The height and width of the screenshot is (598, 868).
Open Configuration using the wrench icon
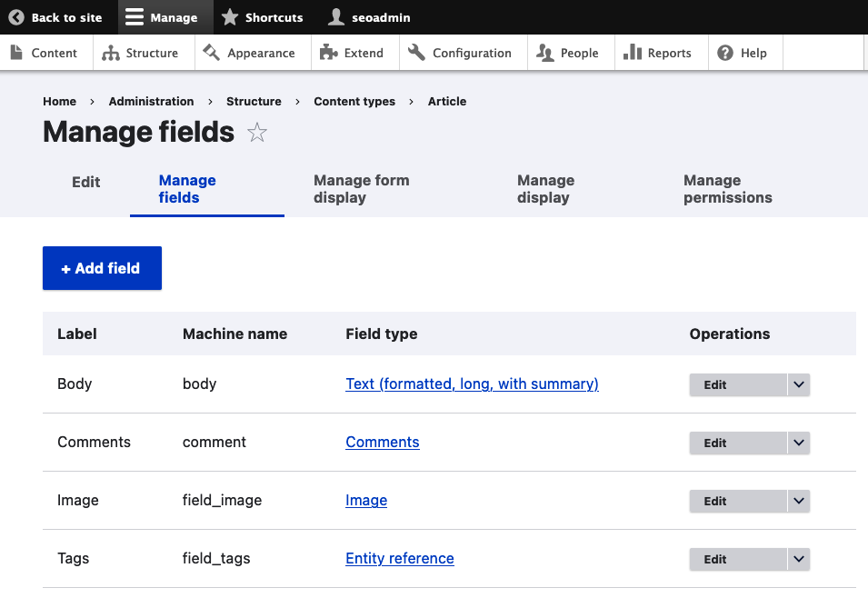click(416, 53)
